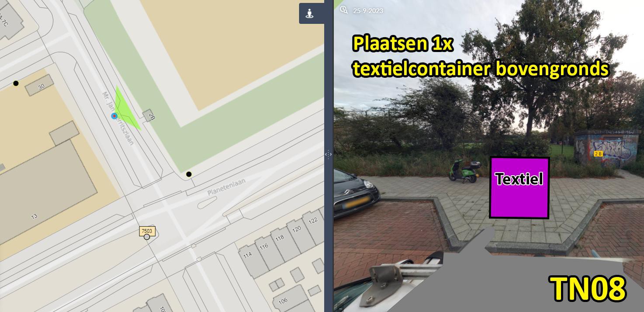
Task: Click the TN08 location code label
Action: (589, 289)
